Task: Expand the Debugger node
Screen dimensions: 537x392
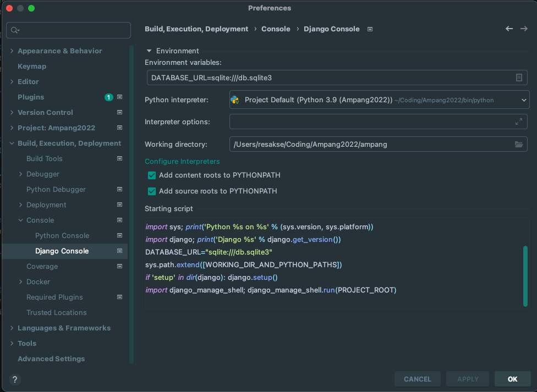Action: (20, 174)
